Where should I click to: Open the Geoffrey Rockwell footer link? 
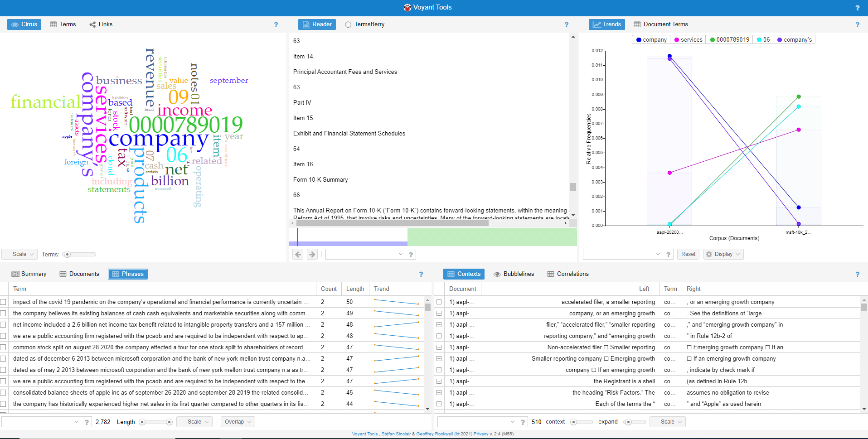click(x=435, y=434)
